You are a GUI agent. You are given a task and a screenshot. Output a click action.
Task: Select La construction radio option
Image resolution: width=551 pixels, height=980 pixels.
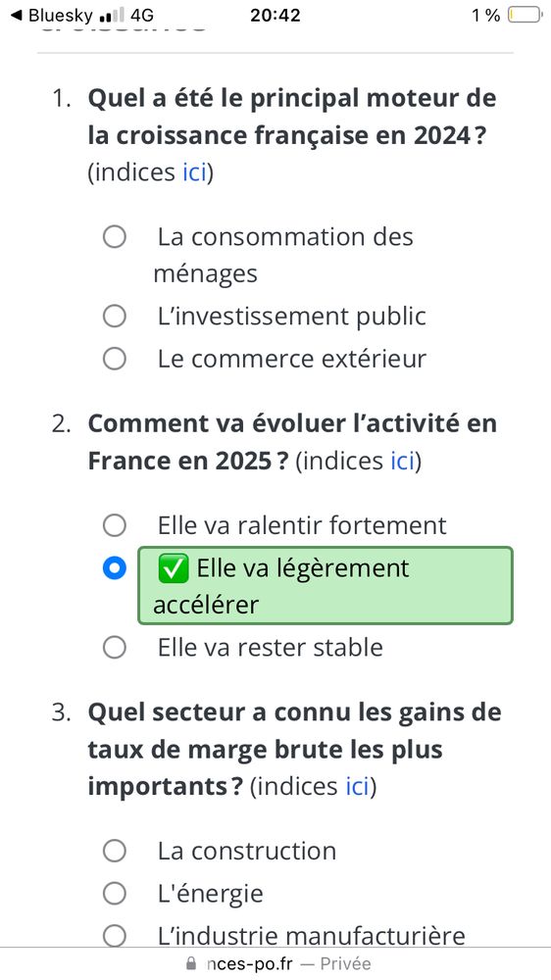[115, 851]
